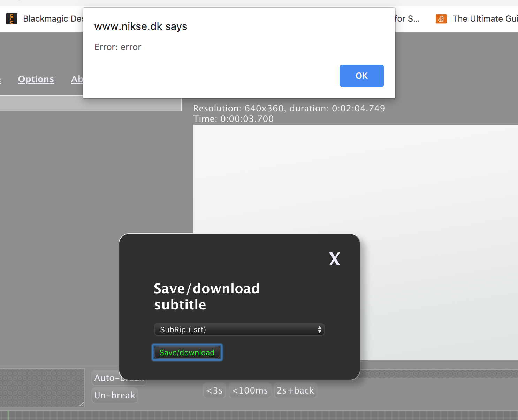
Task: Click the orange Ultimate Guide bookmark icon
Action: 441,18
